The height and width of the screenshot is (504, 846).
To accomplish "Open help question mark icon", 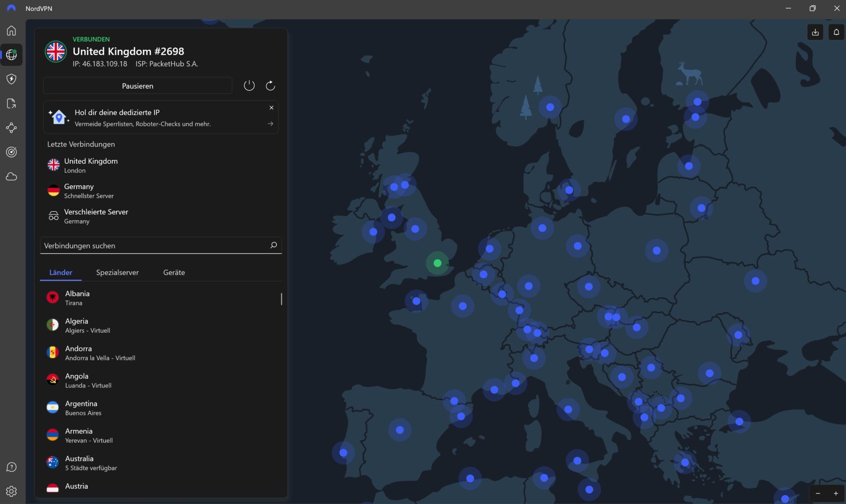I will 11,467.
